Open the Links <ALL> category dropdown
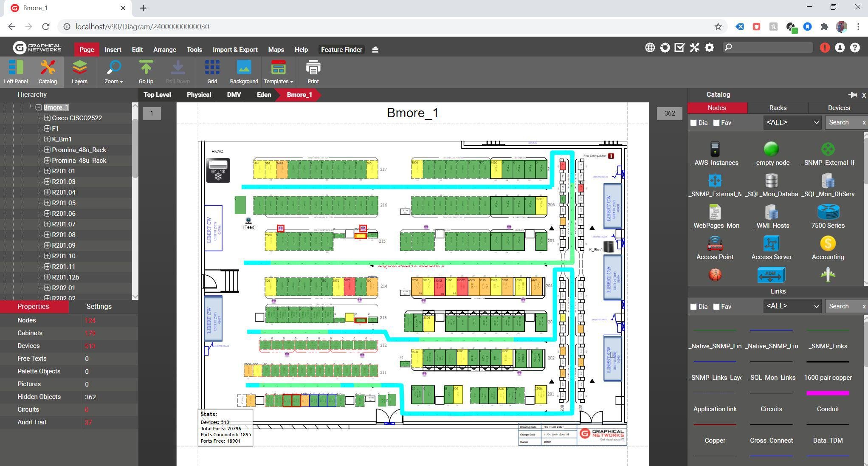The width and height of the screenshot is (868, 466). click(x=792, y=306)
